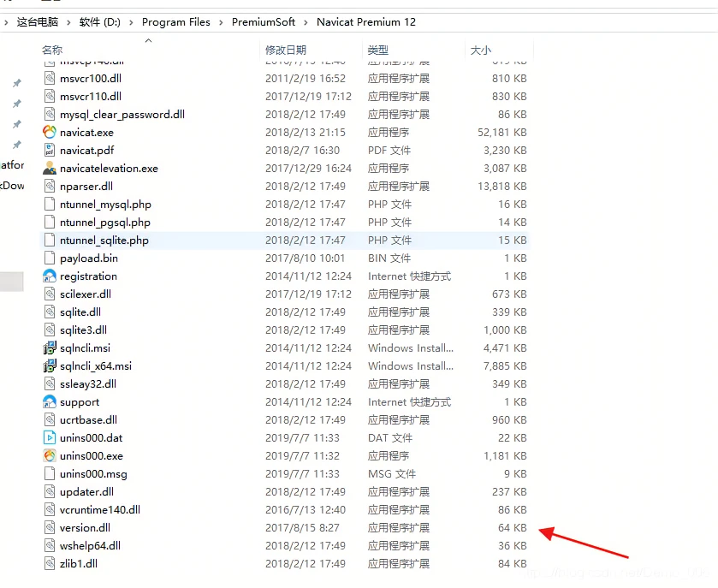This screenshot has height=588, width=718.
Task: Click the ucrtbase.dll file icon
Action: point(50,419)
